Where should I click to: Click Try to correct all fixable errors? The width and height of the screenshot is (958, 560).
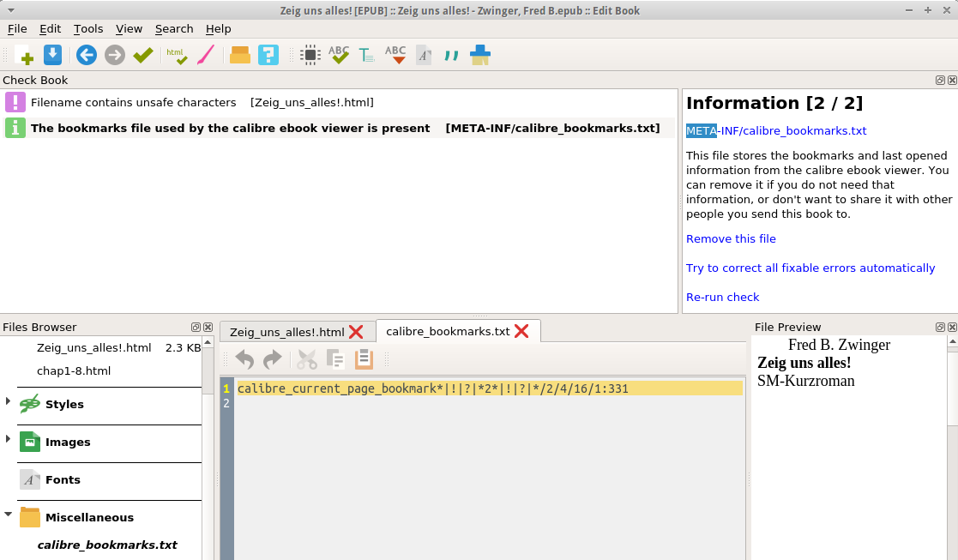tap(810, 268)
